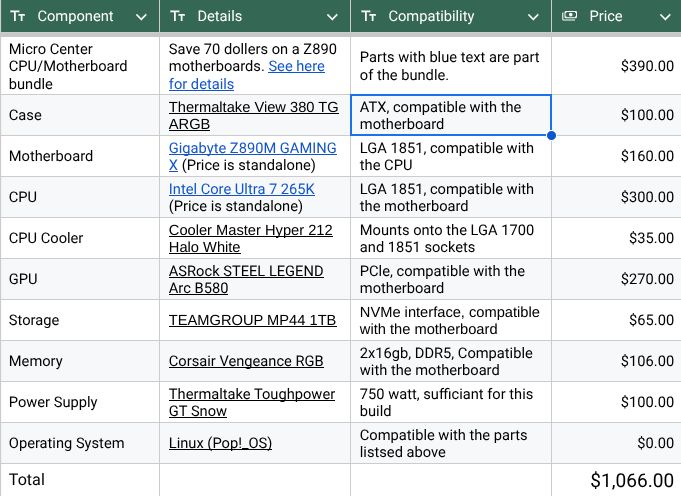
Task: Select 'NVMe interface, compatible' cell
Action: (x=451, y=320)
